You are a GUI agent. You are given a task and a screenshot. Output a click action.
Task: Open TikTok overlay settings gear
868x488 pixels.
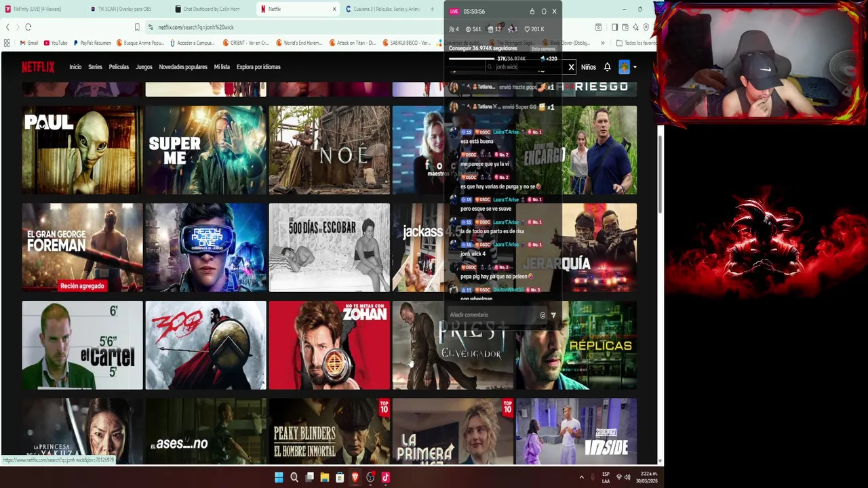tap(544, 12)
